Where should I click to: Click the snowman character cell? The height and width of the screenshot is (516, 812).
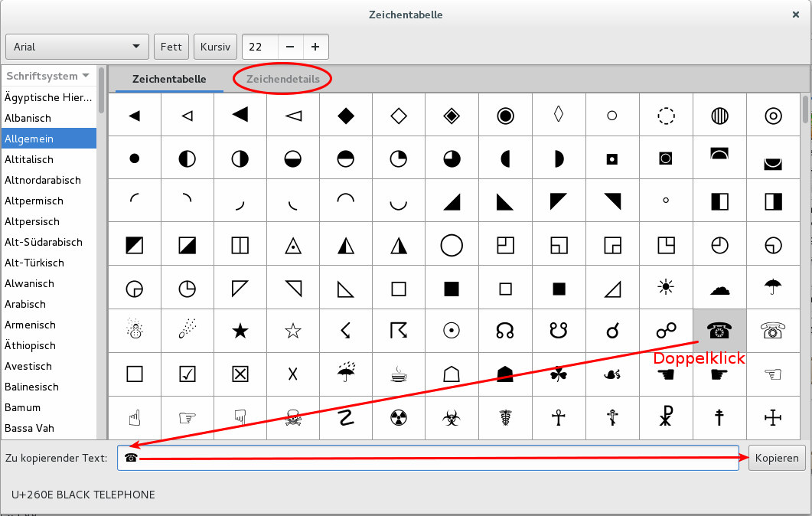click(134, 330)
